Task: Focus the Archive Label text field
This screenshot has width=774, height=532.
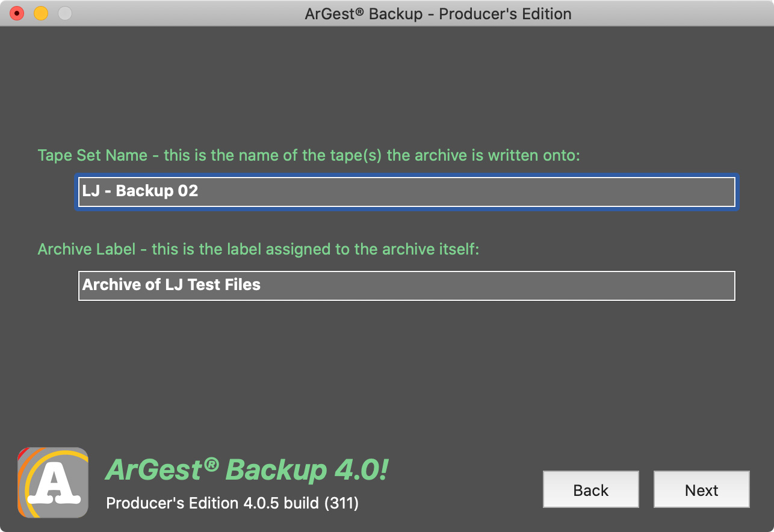Action: click(407, 285)
